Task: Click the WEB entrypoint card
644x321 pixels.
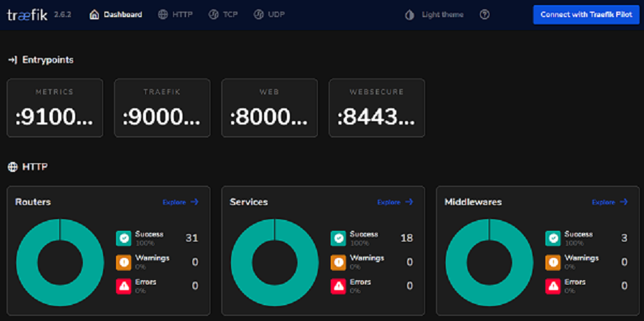Action: (x=270, y=107)
